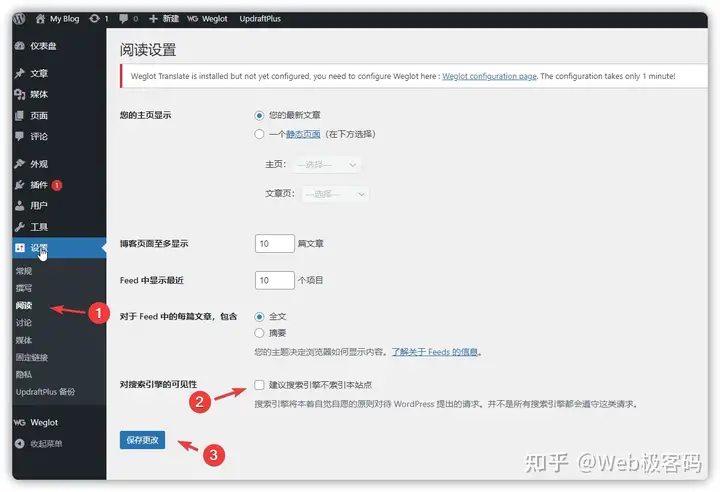This screenshot has height=492, width=720.
Task: Click 博客页面至多显示 number field
Action: tap(275, 243)
